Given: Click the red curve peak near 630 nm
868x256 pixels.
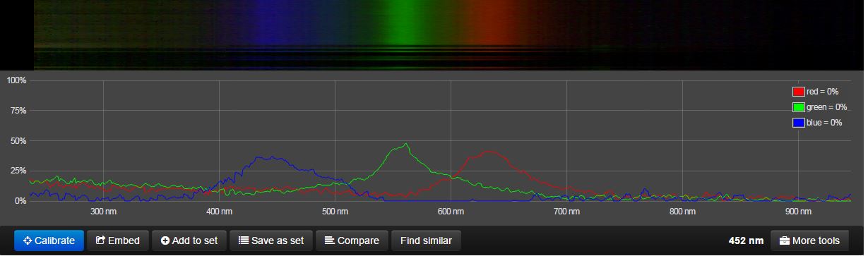Looking at the screenshot, I should click(x=489, y=151).
